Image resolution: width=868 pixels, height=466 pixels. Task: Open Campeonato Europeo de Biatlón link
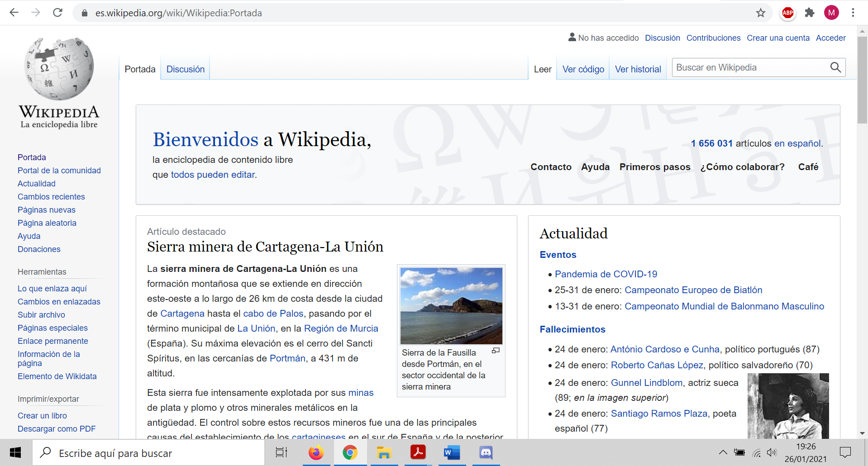click(693, 290)
